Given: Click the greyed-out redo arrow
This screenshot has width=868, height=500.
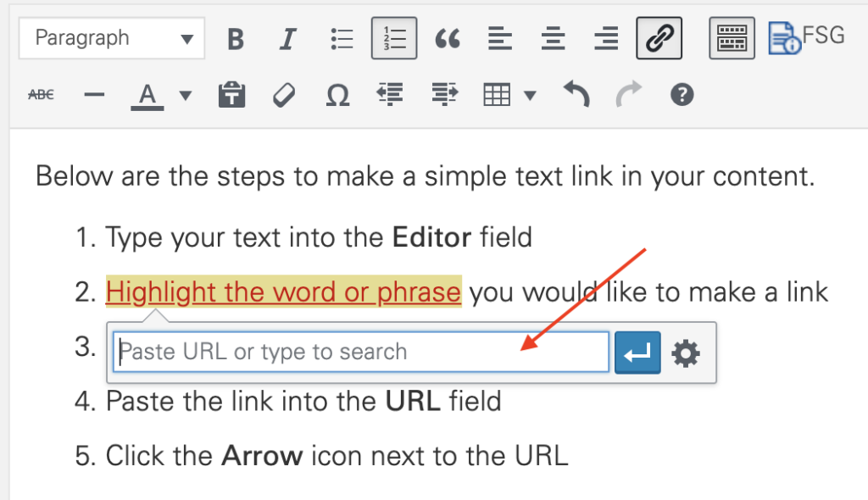Looking at the screenshot, I should point(629,94).
